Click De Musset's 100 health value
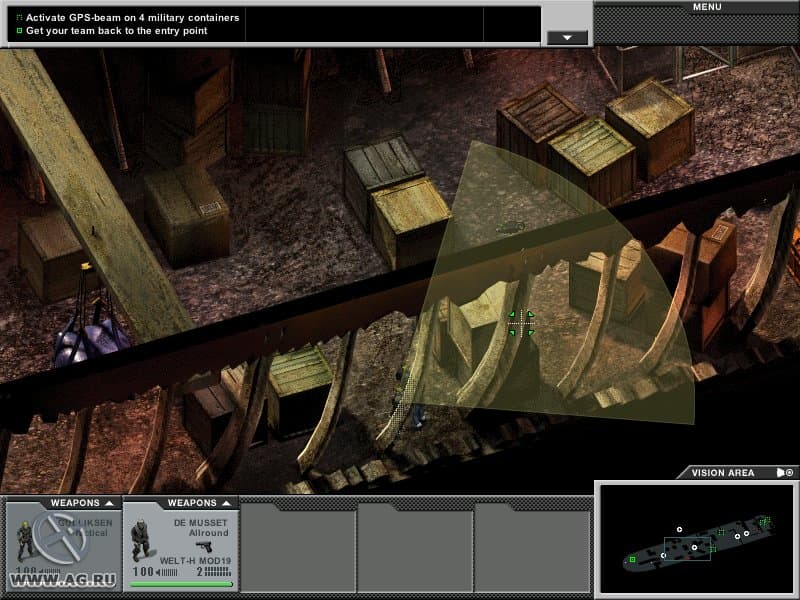This screenshot has width=800, height=600. 143,572
